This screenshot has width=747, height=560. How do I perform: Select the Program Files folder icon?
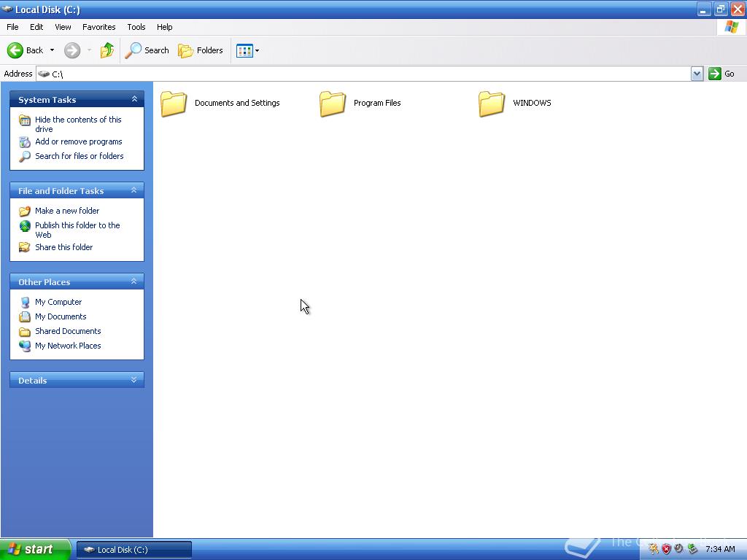click(333, 104)
